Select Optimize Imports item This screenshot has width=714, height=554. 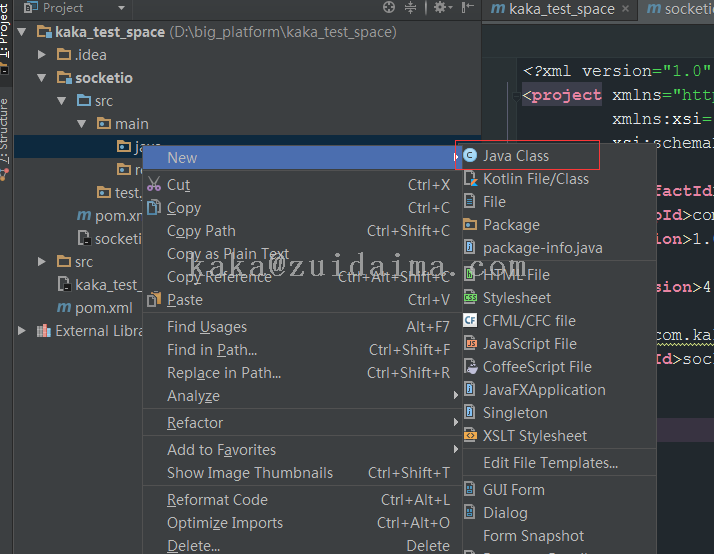coord(302,523)
